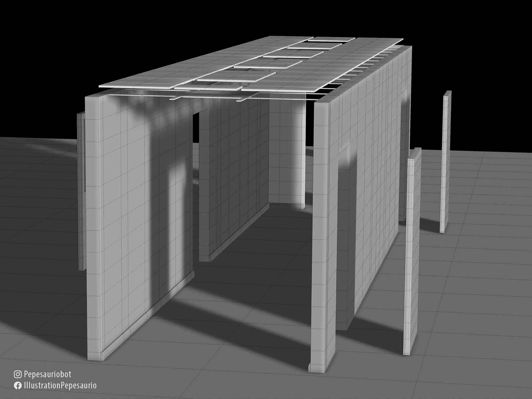Viewport: 532px width, 399px height.
Task: Select the interior middle partition wall
Action: pos(234,173)
